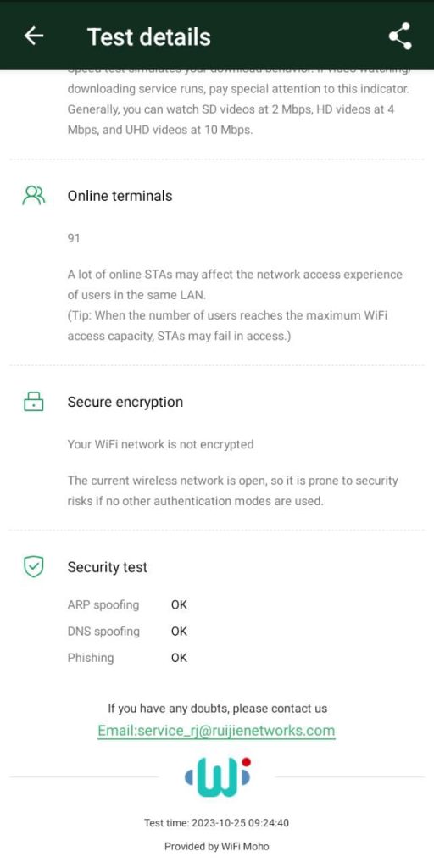This screenshot has width=434, height=868.
Task: Select the Test details title
Action: 149,36
